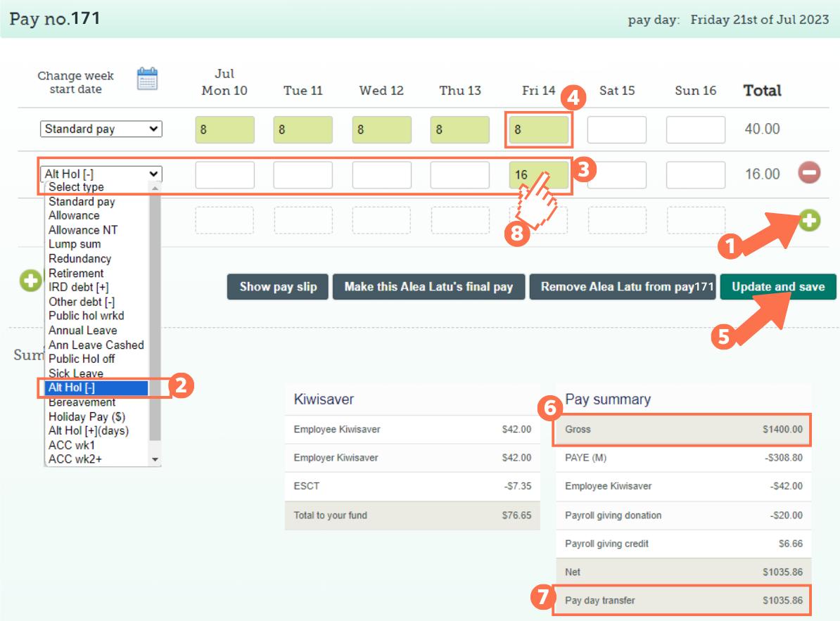The width and height of the screenshot is (840, 621).
Task: Click the Alt Hol Fri 14 field showing 16
Action: pyautogui.click(x=538, y=175)
